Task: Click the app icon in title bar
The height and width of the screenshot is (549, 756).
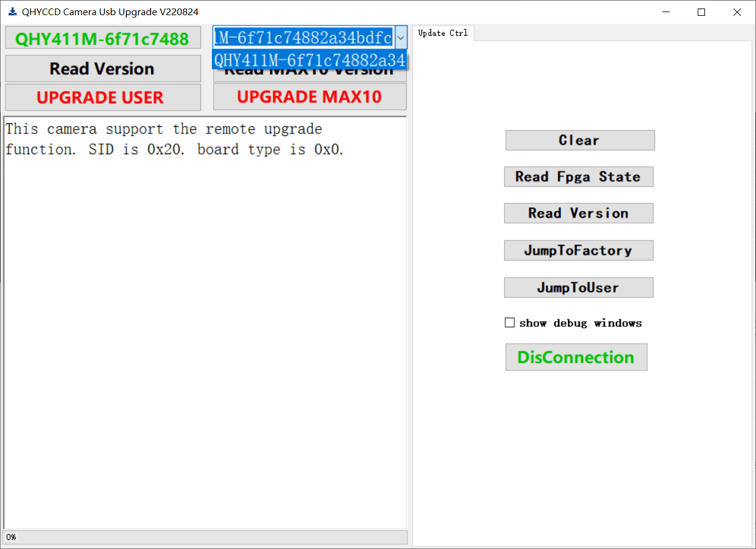Action: [x=13, y=12]
